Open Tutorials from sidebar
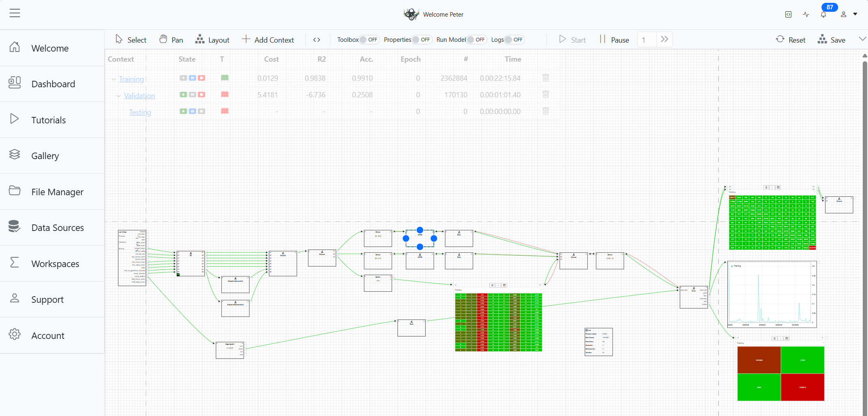This screenshot has height=416, width=868. (x=52, y=120)
